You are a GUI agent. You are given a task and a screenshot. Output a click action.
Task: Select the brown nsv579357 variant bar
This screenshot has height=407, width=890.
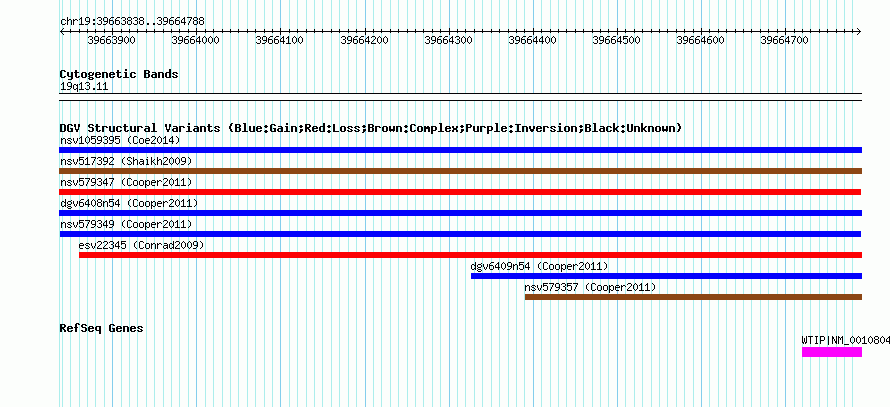coord(693,297)
